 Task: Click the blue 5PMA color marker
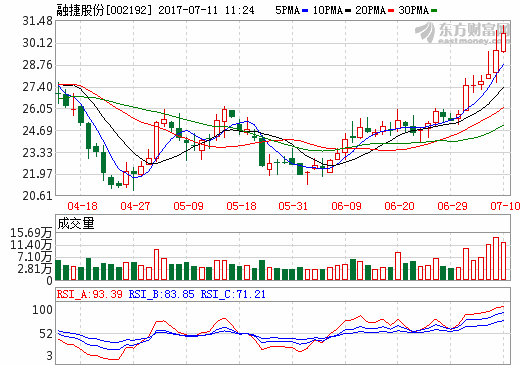pos(305,11)
